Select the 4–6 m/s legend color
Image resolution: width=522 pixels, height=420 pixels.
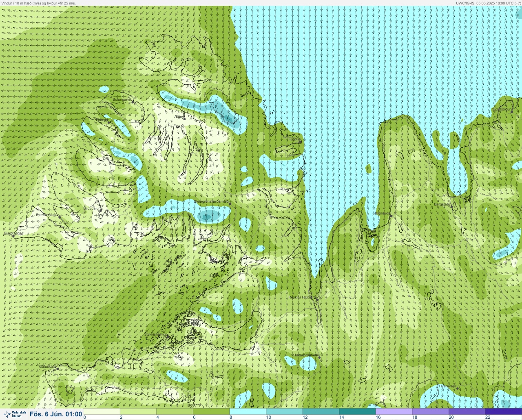coord(175,411)
